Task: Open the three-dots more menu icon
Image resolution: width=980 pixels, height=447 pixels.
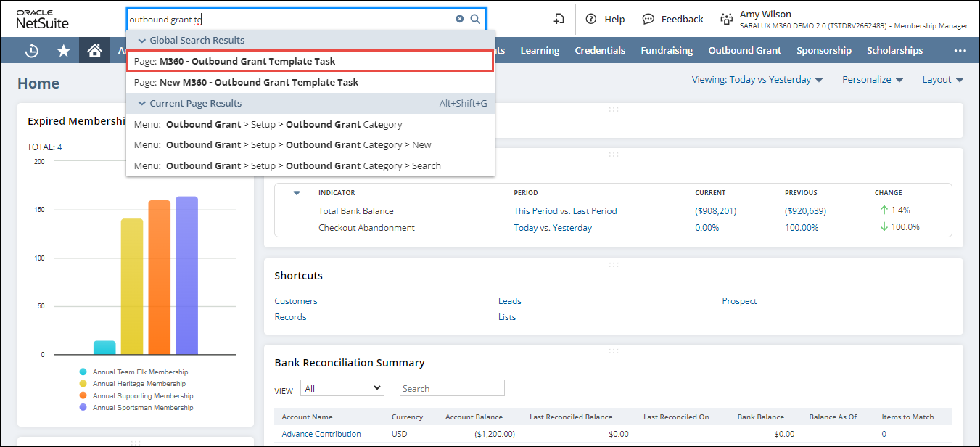Action: coord(960,51)
